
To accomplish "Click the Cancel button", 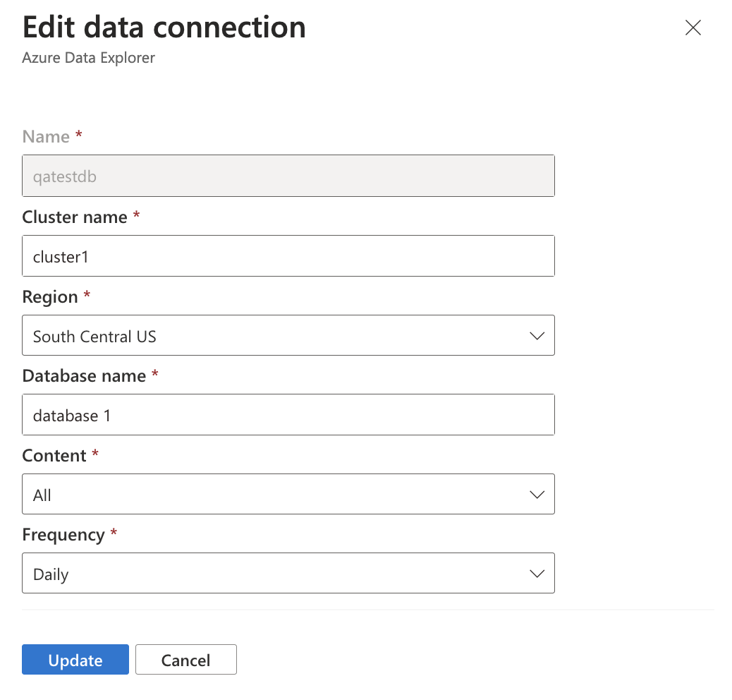I will [185, 660].
